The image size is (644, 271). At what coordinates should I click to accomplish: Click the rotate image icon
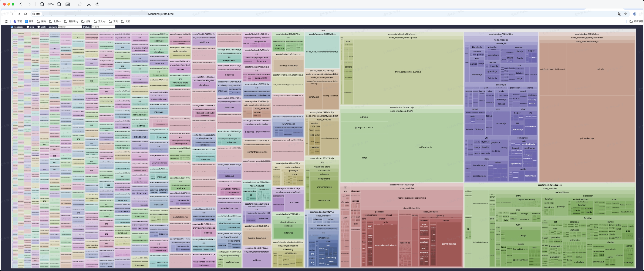point(80,4)
